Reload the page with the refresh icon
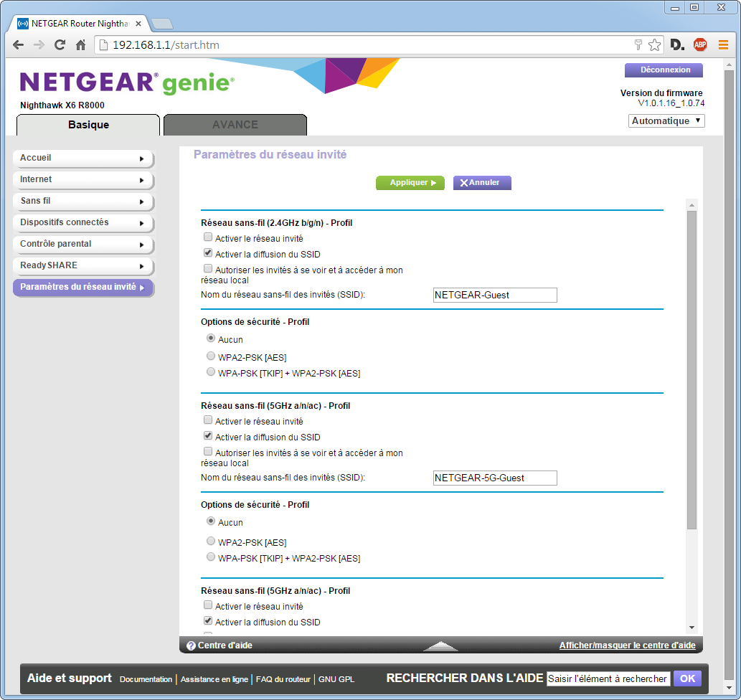 tap(60, 45)
